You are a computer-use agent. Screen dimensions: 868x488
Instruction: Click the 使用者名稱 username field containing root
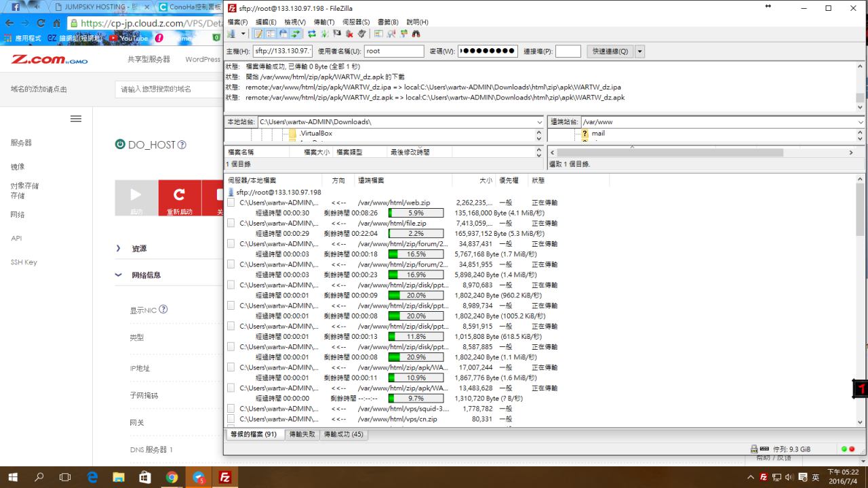click(x=393, y=52)
